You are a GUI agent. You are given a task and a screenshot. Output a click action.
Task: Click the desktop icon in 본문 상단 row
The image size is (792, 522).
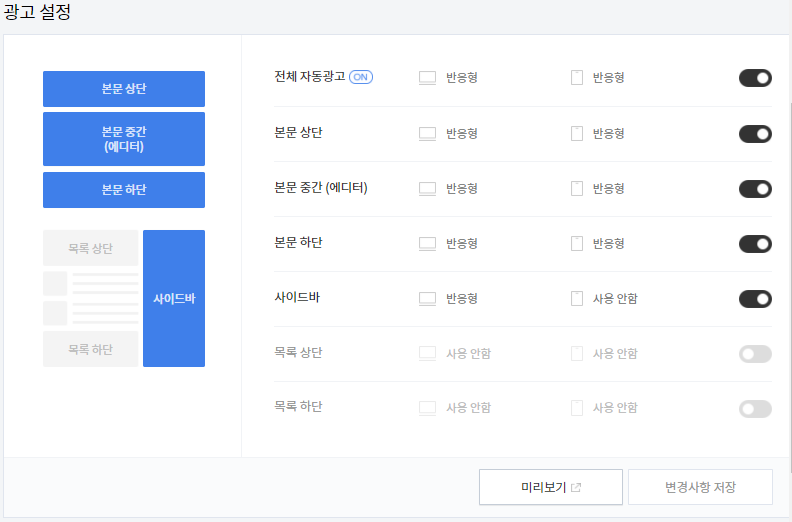(427, 134)
